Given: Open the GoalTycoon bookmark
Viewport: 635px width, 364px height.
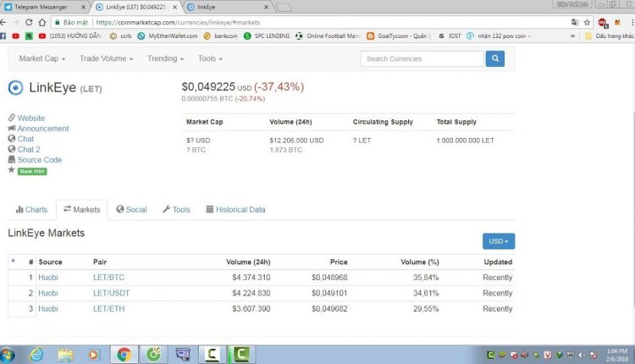Looking at the screenshot, I should (x=398, y=36).
